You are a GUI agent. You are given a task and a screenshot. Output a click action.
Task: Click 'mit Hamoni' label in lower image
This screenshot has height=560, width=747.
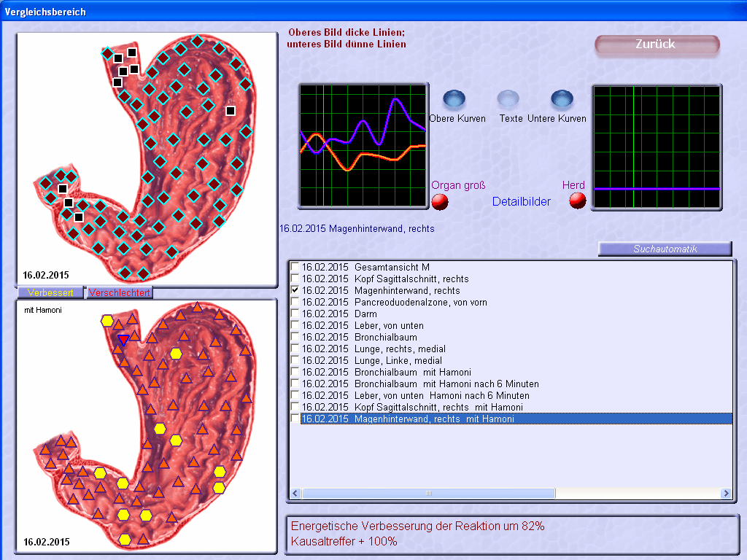pyautogui.click(x=43, y=310)
